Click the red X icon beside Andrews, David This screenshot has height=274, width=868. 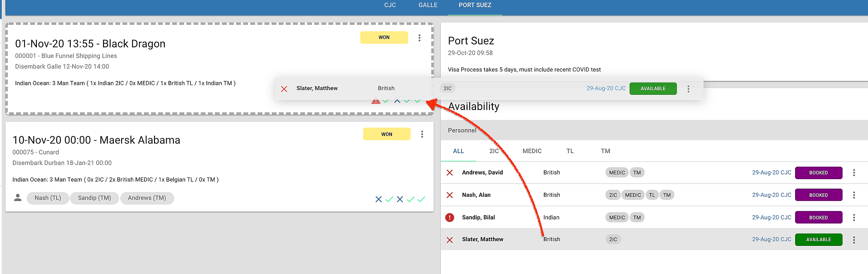(450, 173)
